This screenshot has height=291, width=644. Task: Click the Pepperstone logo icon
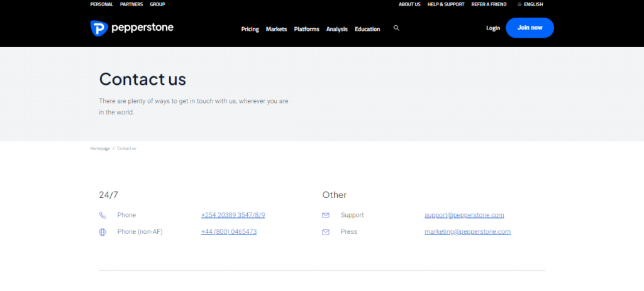[99, 28]
